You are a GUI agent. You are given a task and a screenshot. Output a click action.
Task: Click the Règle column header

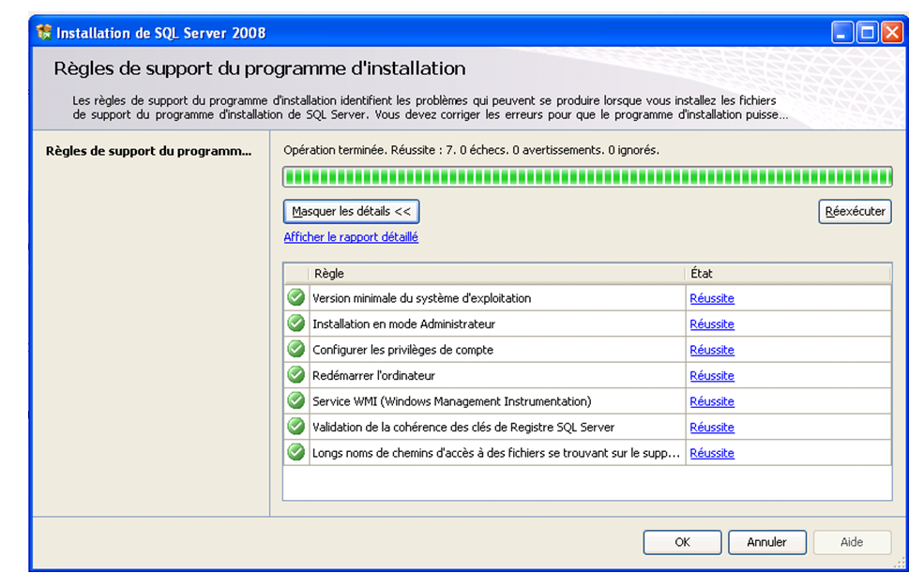pos(496,274)
